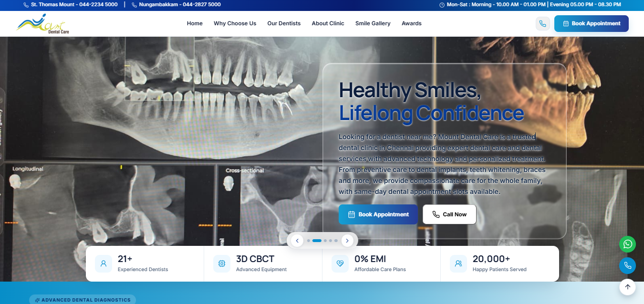
Task: Open the WhatsApp floating chat icon
Action: 627,244
